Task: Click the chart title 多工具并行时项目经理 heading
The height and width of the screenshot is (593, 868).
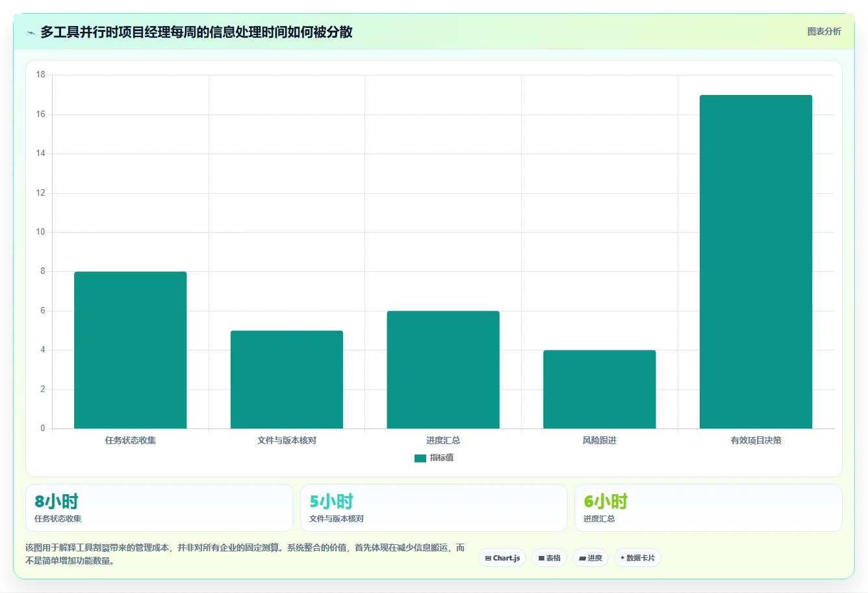Action: (x=196, y=32)
